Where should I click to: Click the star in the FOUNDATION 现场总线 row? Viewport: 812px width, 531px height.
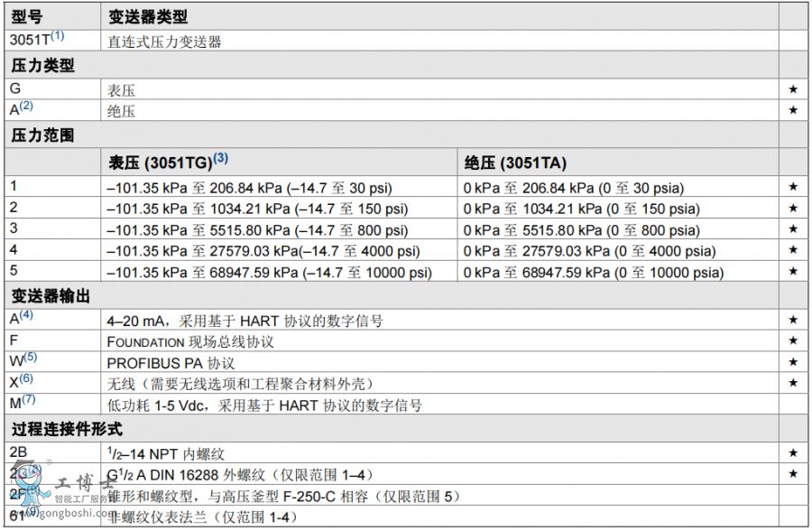(793, 341)
